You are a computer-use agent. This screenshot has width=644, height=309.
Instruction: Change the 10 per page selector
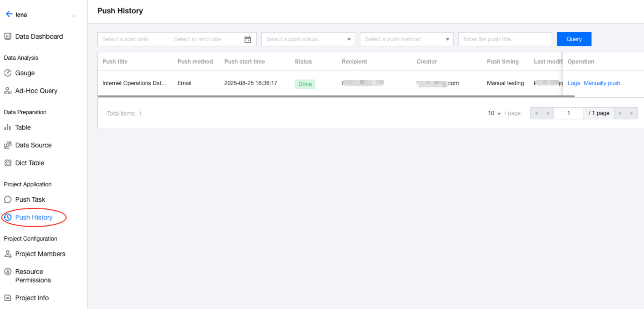click(x=494, y=113)
